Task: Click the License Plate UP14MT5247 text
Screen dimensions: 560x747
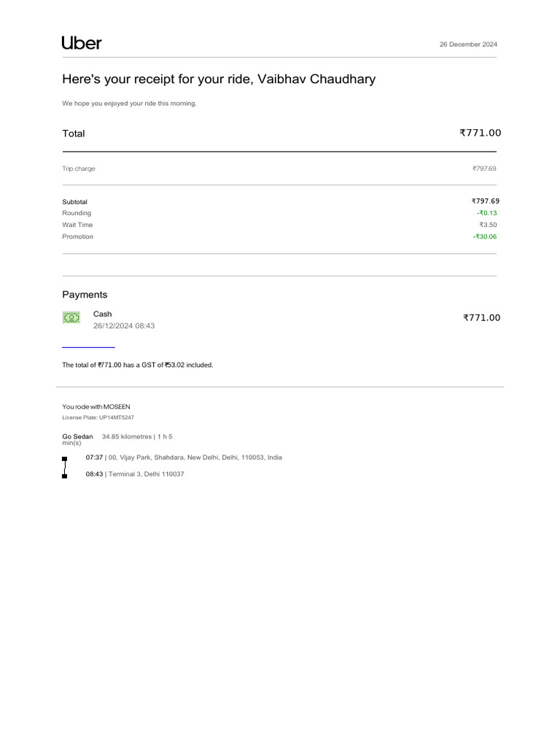Action: [98, 418]
